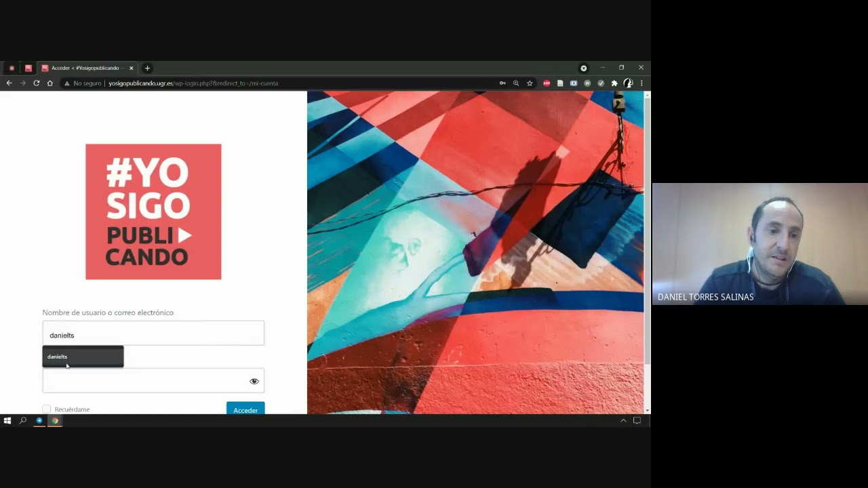Open the Extensions puzzle piece menu
Viewport: 868px width, 488px height.
(614, 83)
